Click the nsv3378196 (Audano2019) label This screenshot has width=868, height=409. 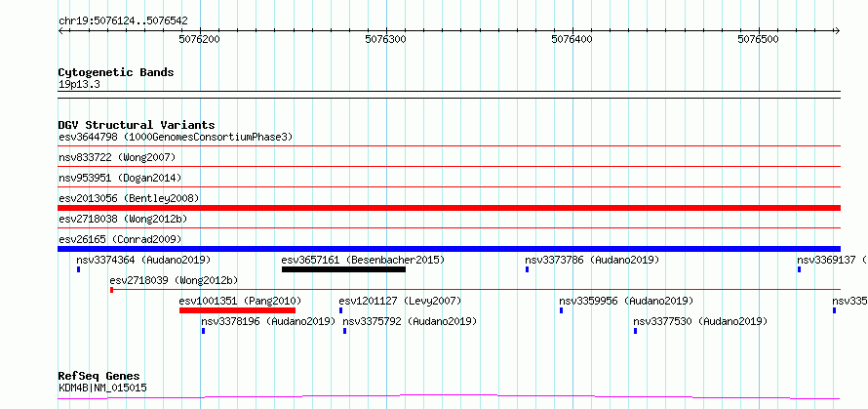[268, 321]
